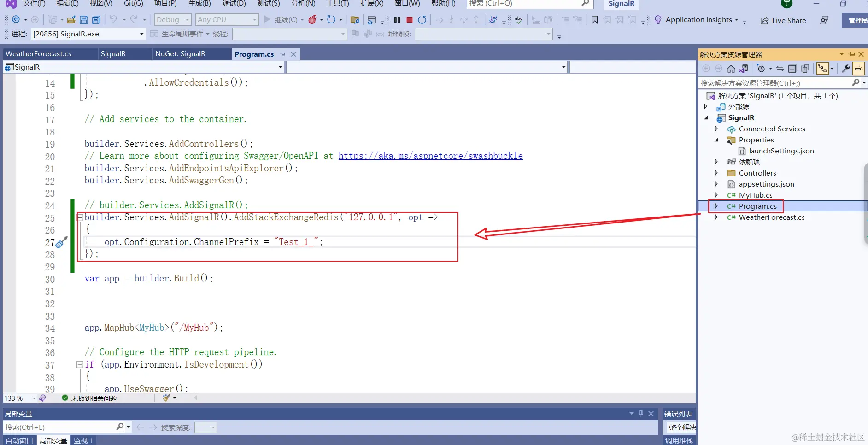
Task: Save the current file with disk icon
Action: (x=83, y=20)
